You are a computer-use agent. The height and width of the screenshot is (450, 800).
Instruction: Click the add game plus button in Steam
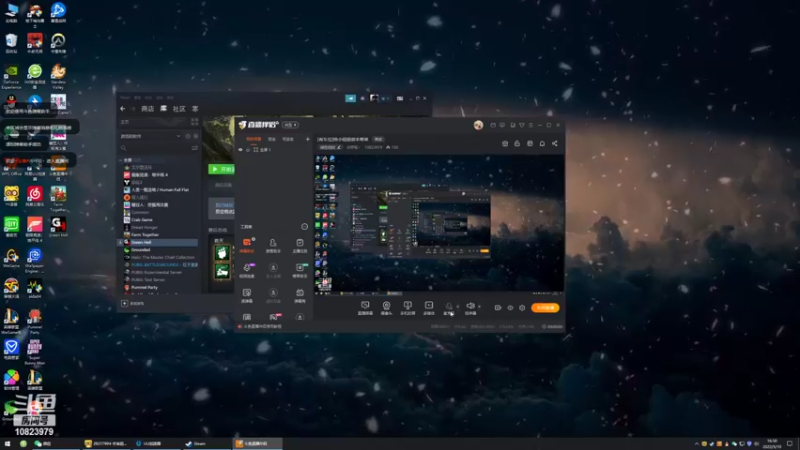[x=124, y=303]
